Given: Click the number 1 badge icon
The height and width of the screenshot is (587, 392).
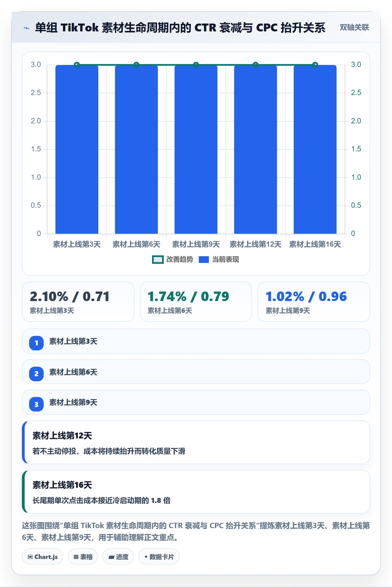Looking at the screenshot, I should (36, 343).
